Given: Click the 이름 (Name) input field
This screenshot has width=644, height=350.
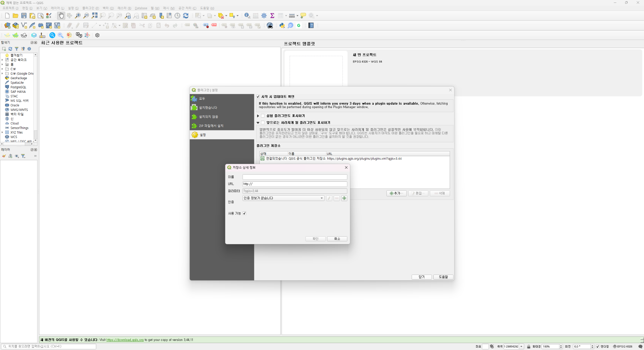Looking at the screenshot, I should (295, 177).
